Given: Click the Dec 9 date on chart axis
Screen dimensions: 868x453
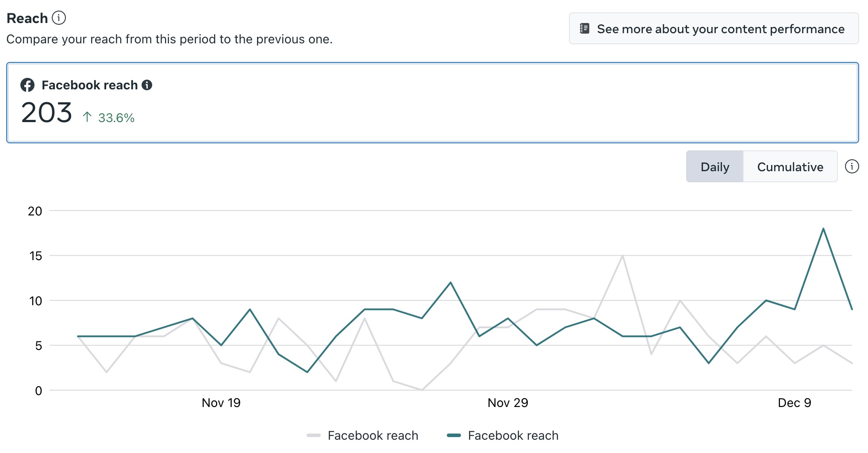Looking at the screenshot, I should tap(794, 403).
